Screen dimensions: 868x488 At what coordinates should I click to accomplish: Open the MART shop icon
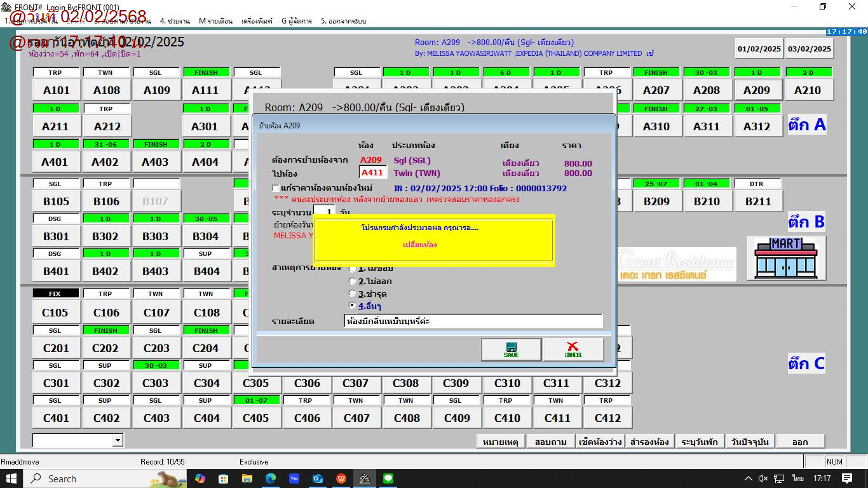pos(786,258)
